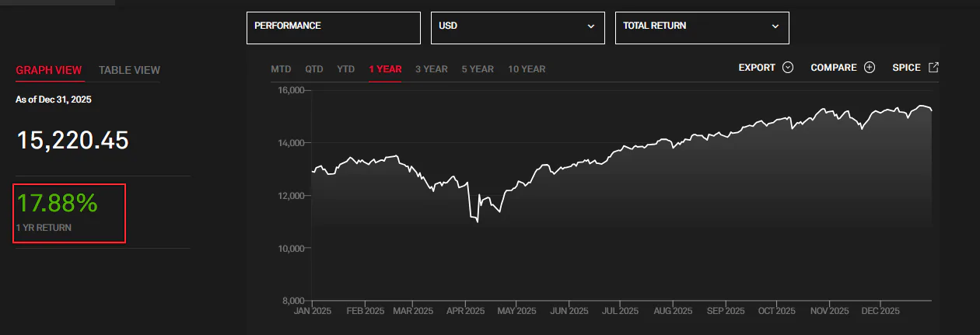Select the Graph View tab

48,70
